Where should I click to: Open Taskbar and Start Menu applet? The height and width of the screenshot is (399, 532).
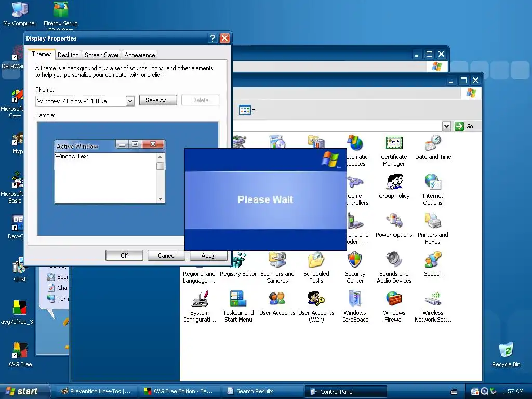pyautogui.click(x=238, y=307)
